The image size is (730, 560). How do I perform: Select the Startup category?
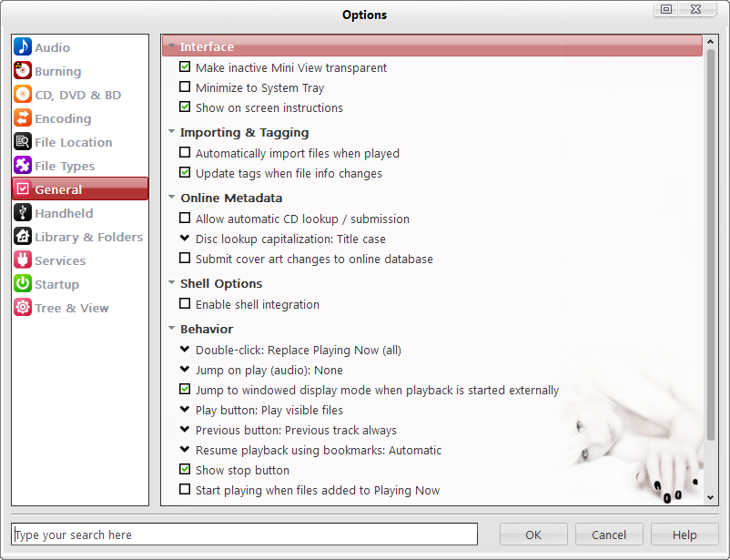(x=56, y=285)
